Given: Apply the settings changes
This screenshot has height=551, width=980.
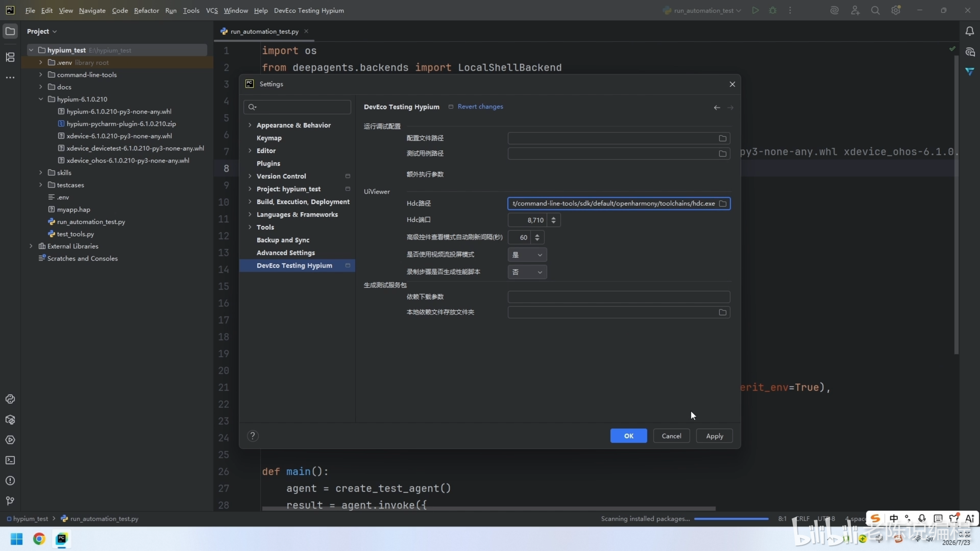Looking at the screenshot, I should tap(714, 436).
